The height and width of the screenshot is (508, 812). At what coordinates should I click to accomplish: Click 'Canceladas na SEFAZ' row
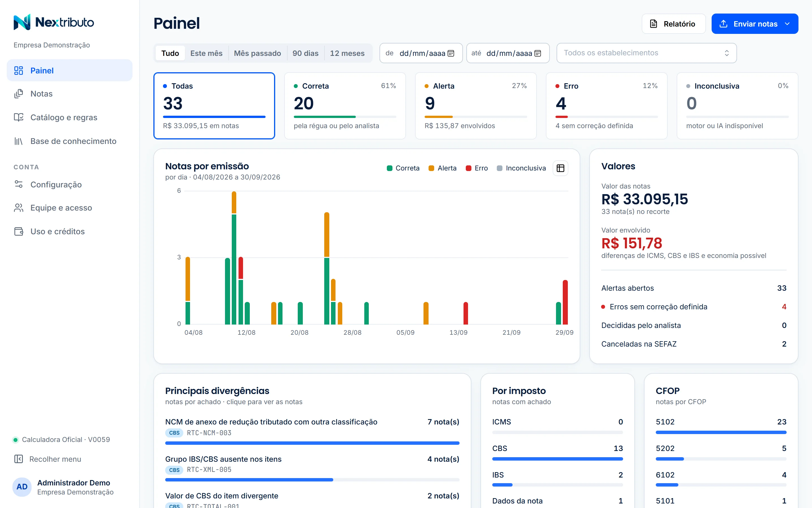click(x=694, y=344)
